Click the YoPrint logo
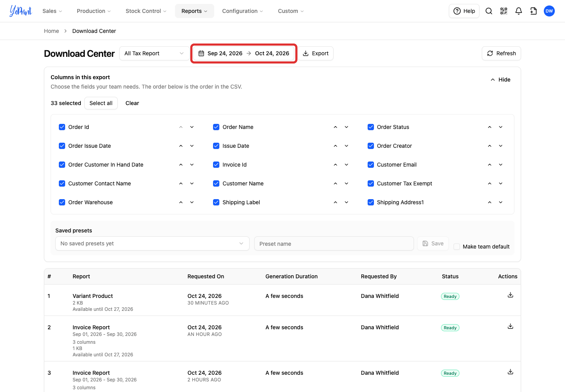565x392 pixels. click(x=21, y=11)
